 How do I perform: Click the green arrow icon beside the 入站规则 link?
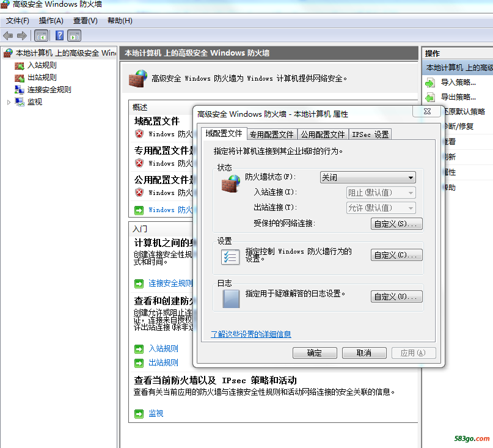tap(139, 349)
